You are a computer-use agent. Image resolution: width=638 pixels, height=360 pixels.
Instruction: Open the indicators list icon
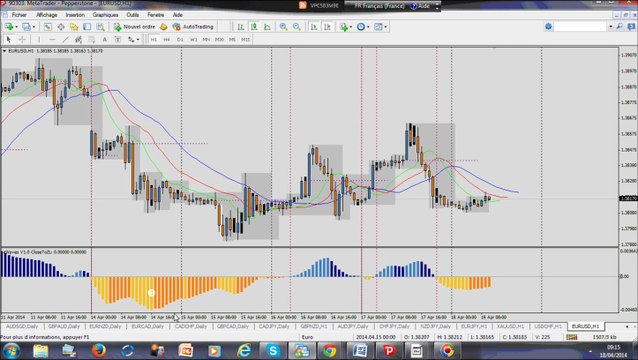pyautogui.click(x=344, y=26)
